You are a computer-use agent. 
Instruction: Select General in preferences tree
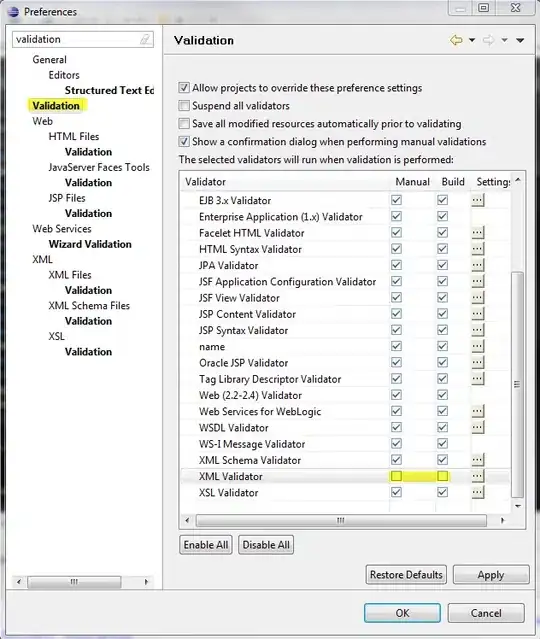click(49, 59)
